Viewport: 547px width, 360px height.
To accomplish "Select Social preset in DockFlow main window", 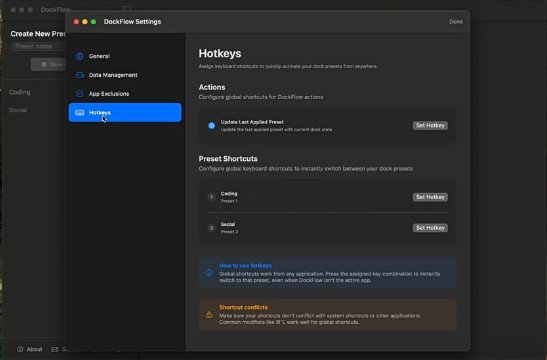I will click(18, 110).
